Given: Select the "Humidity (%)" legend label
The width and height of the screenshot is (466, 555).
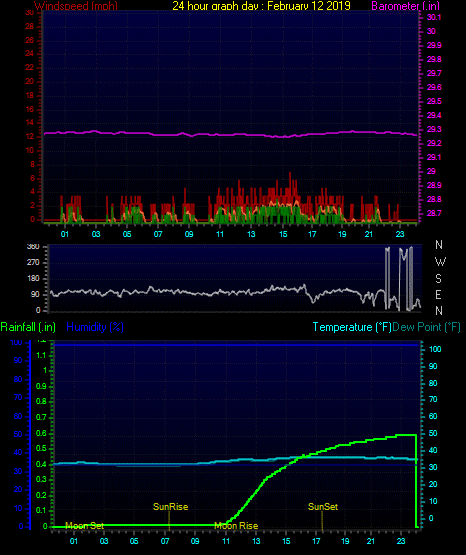Looking at the screenshot, I should point(95,327).
